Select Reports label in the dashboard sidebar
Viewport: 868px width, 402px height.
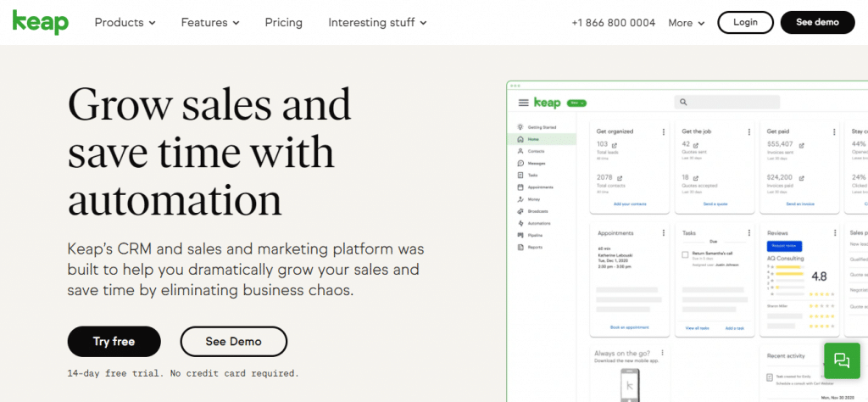click(535, 248)
